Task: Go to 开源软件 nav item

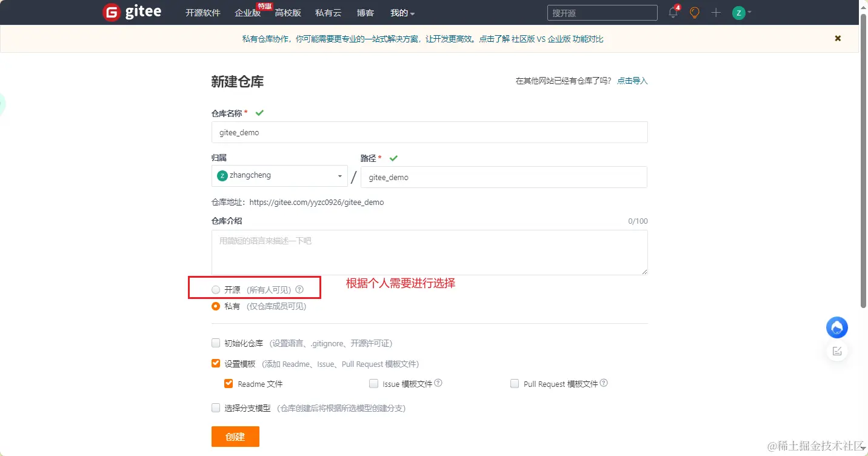Action: click(203, 13)
